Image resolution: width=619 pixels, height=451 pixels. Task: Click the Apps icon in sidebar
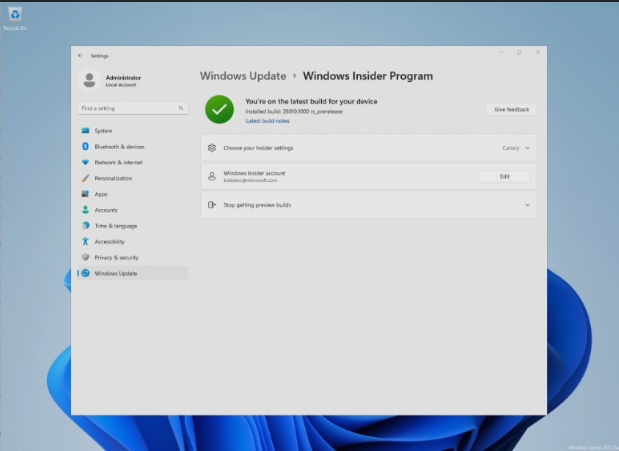pyautogui.click(x=85, y=194)
